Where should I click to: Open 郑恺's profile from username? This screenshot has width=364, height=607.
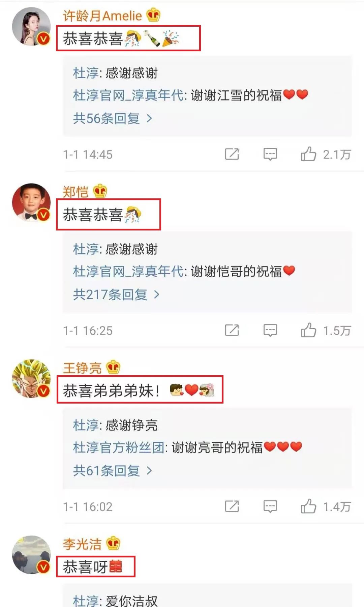pyautogui.click(x=76, y=192)
